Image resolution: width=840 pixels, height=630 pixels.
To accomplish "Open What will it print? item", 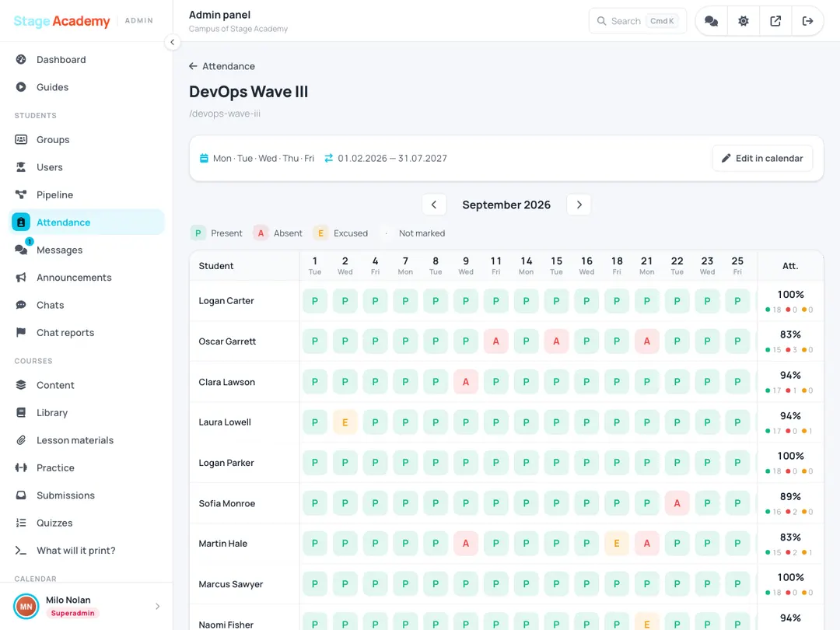I will [x=87, y=551].
